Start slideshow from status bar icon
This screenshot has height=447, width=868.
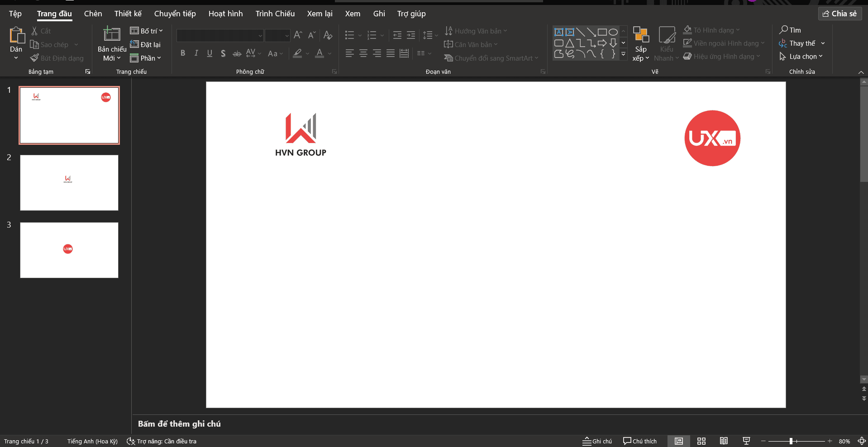click(746, 441)
